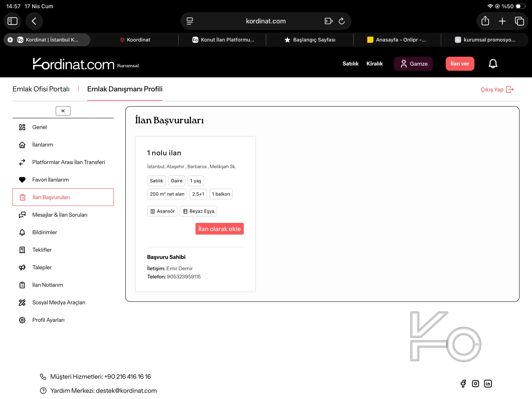The width and height of the screenshot is (532, 399).
Task: Open page settings menu in address bar
Action: (x=190, y=21)
